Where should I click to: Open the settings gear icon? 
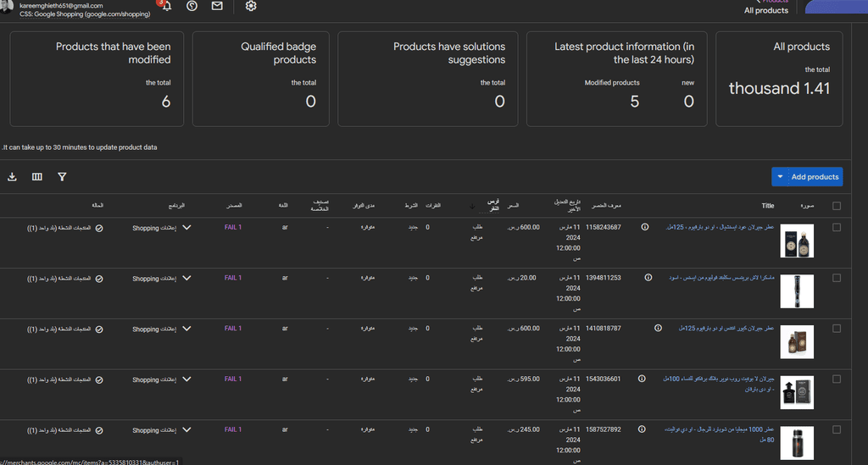pos(251,6)
